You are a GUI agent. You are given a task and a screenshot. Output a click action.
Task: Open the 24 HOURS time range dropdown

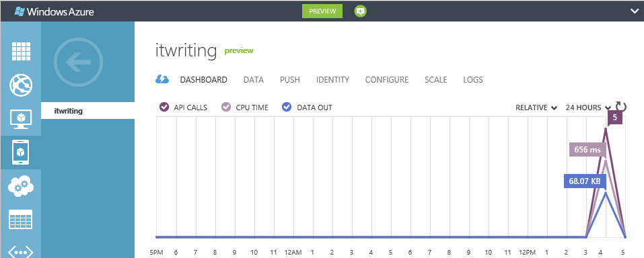pyautogui.click(x=588, y=108)
